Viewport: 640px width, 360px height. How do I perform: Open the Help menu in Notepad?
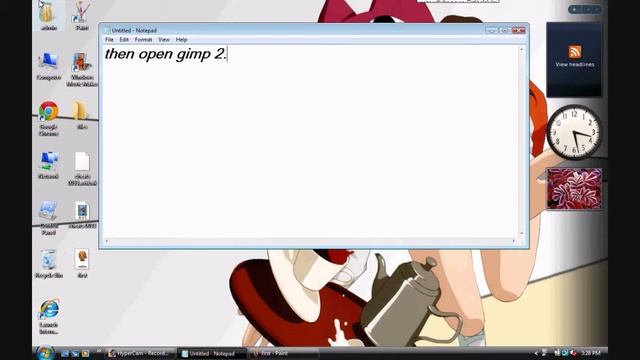click(181, 40)
